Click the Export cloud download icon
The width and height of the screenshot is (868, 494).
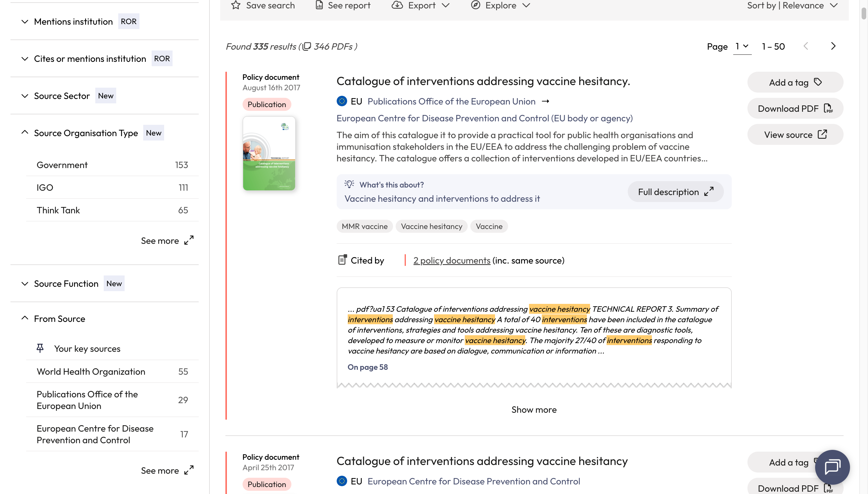[397, 5]
